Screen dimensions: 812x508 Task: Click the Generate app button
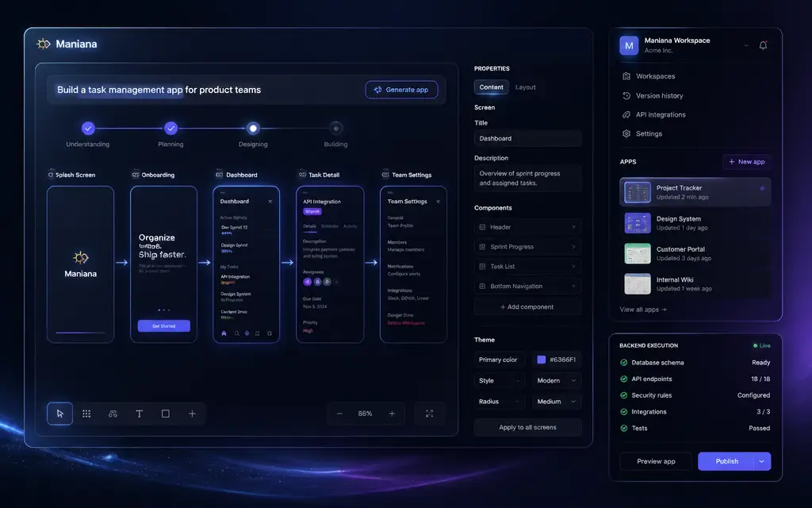coord(401,90)
